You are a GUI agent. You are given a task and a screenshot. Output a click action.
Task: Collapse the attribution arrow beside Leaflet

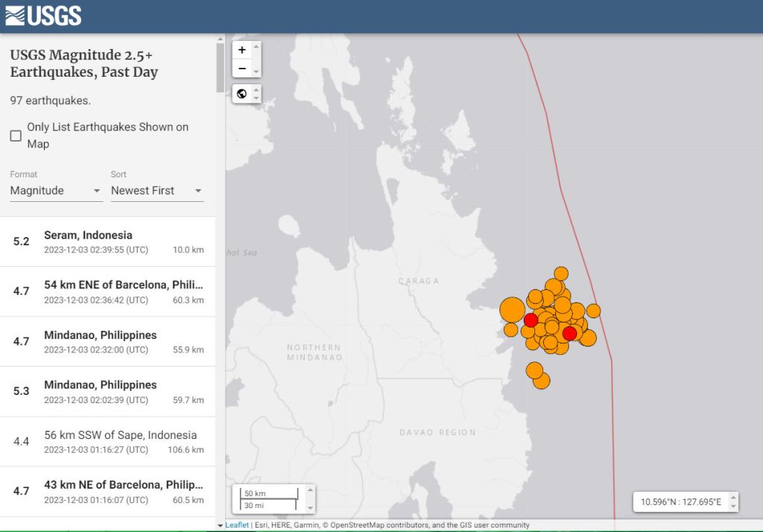coord(220,525)
